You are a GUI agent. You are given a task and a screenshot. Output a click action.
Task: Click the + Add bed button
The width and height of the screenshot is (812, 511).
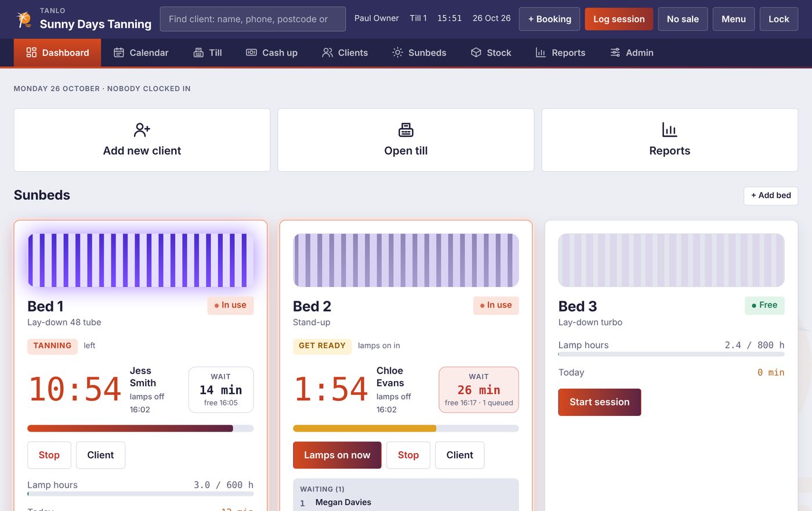coord(771,195)
